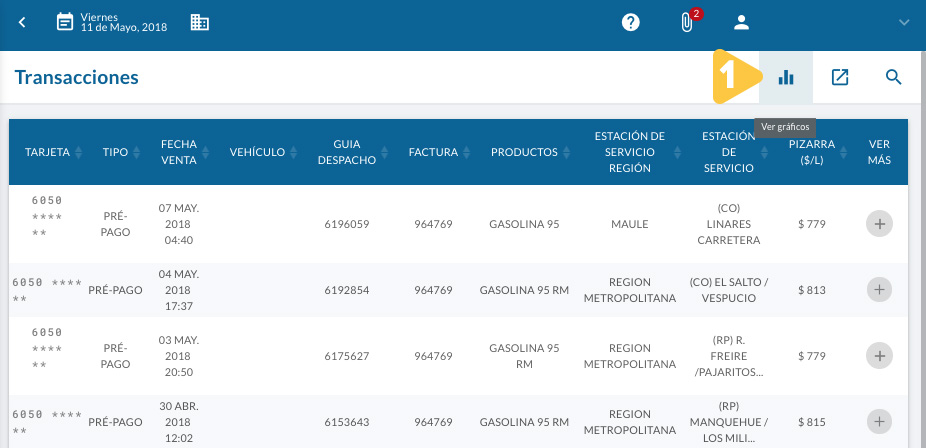
Task: Open the calendar date picker icon
Action: 65,22
